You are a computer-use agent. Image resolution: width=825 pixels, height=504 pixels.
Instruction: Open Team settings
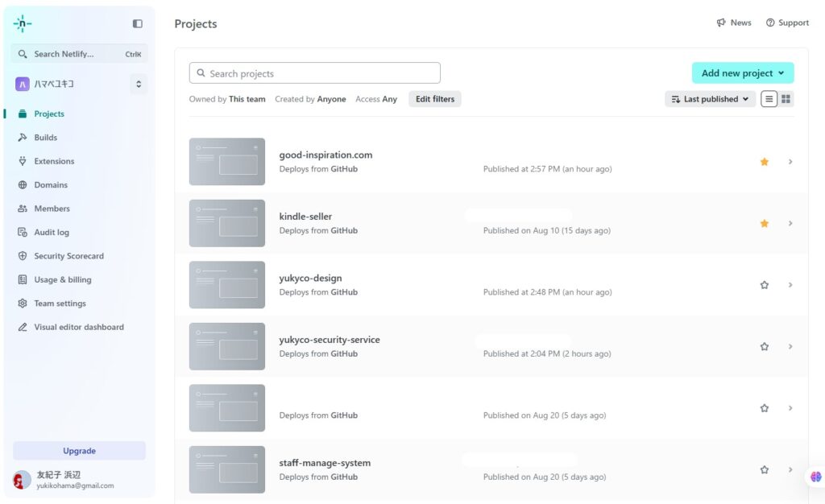[x=60, y=304]
